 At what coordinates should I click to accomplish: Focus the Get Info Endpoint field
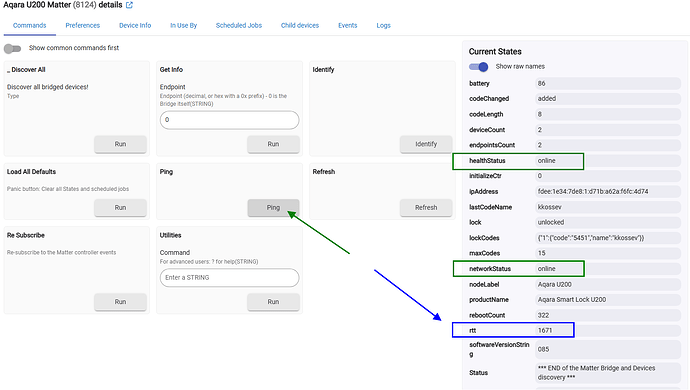(229, 120)
